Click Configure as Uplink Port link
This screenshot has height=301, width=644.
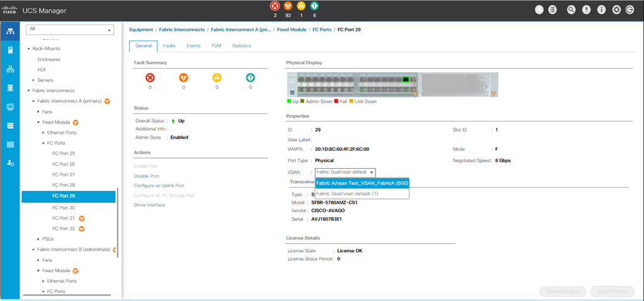point(158,186)
